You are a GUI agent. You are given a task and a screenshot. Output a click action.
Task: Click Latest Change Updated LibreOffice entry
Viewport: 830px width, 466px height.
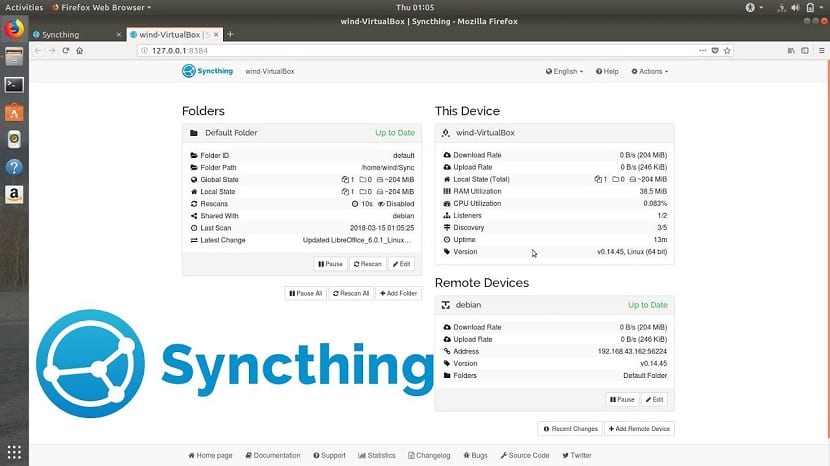pyautogui.click(x=356, y=240)
